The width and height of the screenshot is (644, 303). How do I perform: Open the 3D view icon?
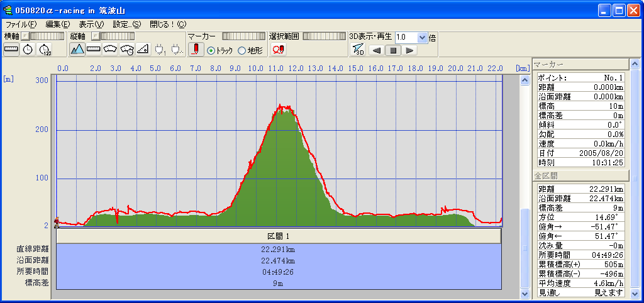357,50
